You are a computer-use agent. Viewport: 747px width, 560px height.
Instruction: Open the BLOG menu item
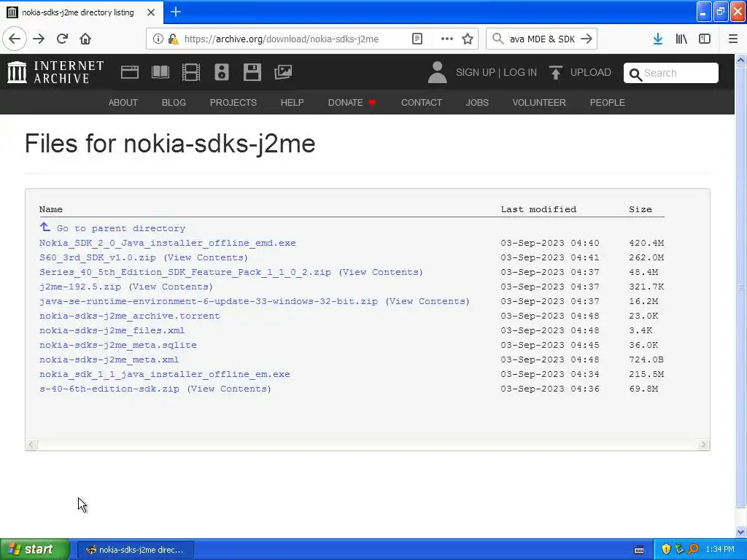(x=174, y=102)
